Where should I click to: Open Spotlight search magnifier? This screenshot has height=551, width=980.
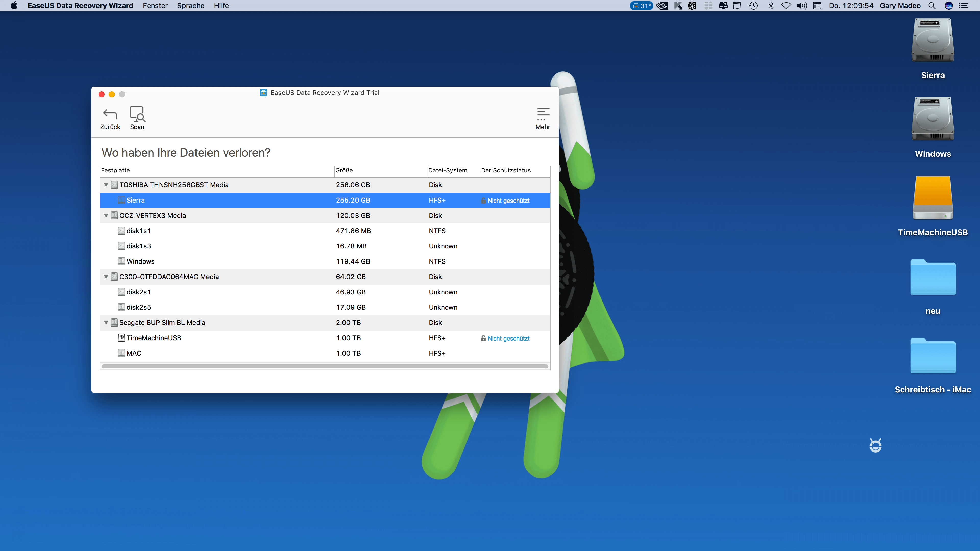pyautogui.click(x=932, y=6)
